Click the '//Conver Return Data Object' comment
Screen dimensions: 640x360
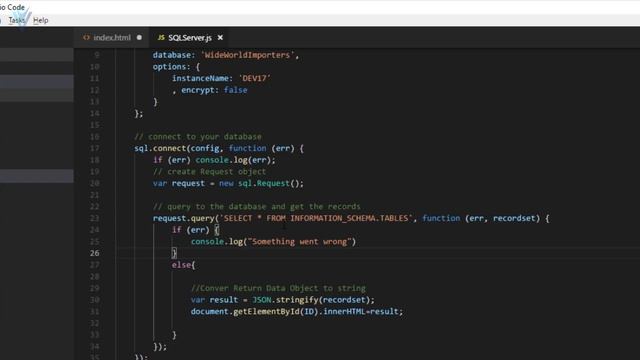pyautogui.click(x=278, y=289)
